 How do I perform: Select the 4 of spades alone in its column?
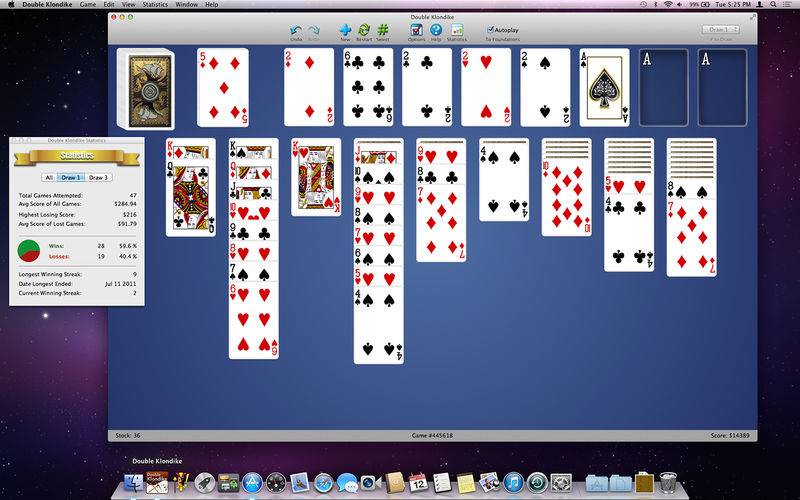[504, 183]
